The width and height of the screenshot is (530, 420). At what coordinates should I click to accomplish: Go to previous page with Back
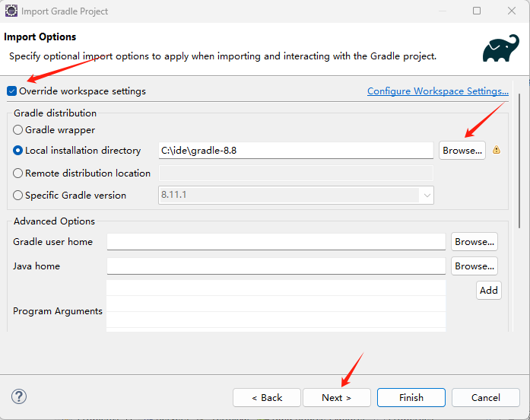[267, 397]
